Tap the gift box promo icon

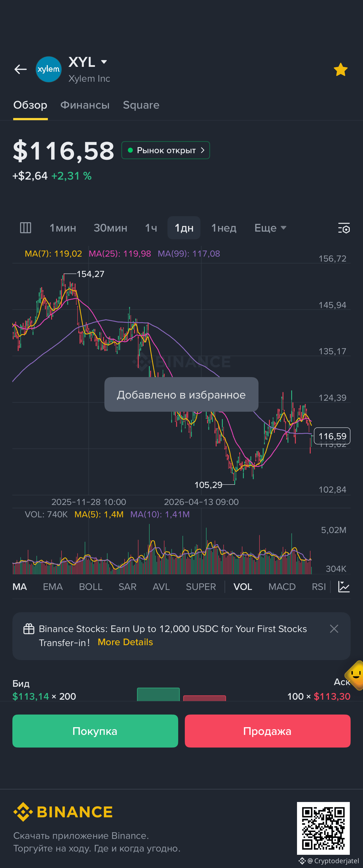(x=29, y=629)
